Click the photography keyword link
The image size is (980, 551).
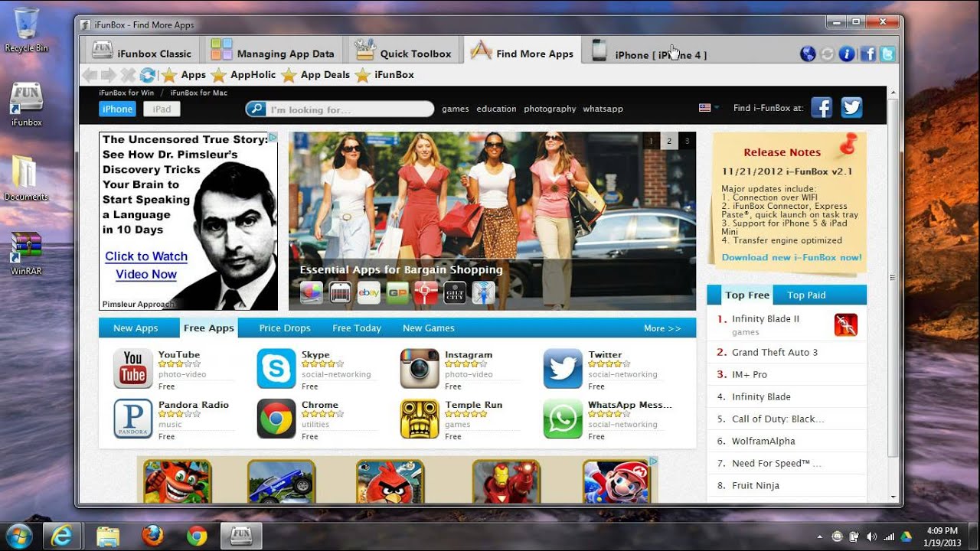coord(550,109)
